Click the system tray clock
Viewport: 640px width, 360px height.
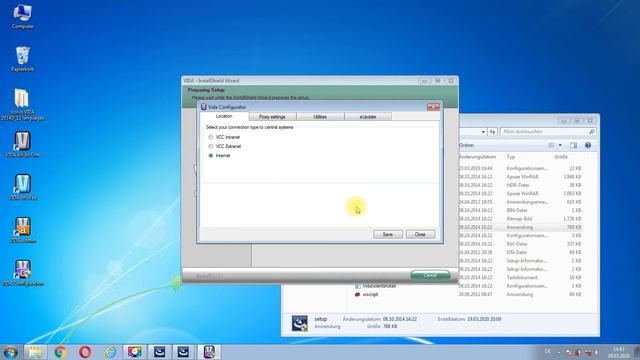[x=619, y=352]
